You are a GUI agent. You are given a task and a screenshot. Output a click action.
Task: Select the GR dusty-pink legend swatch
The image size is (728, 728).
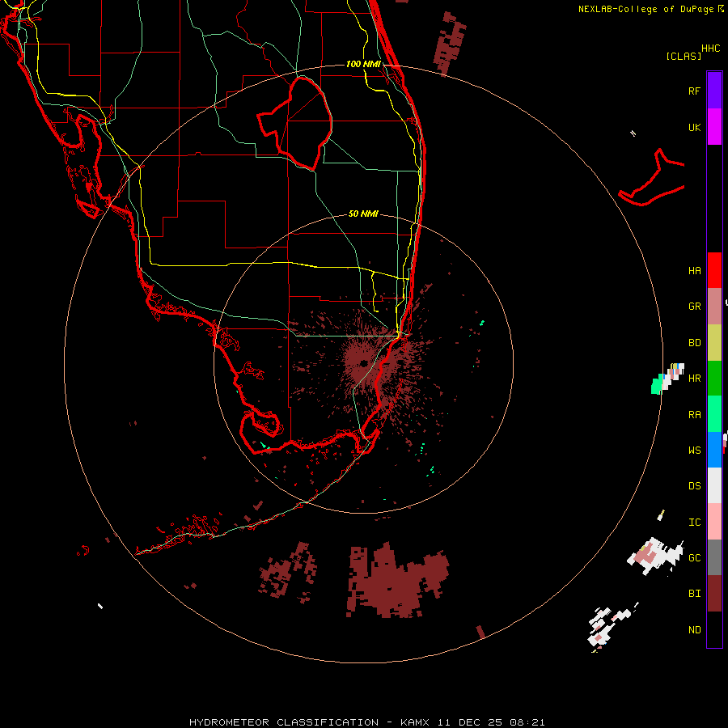[x=714, y=307]
